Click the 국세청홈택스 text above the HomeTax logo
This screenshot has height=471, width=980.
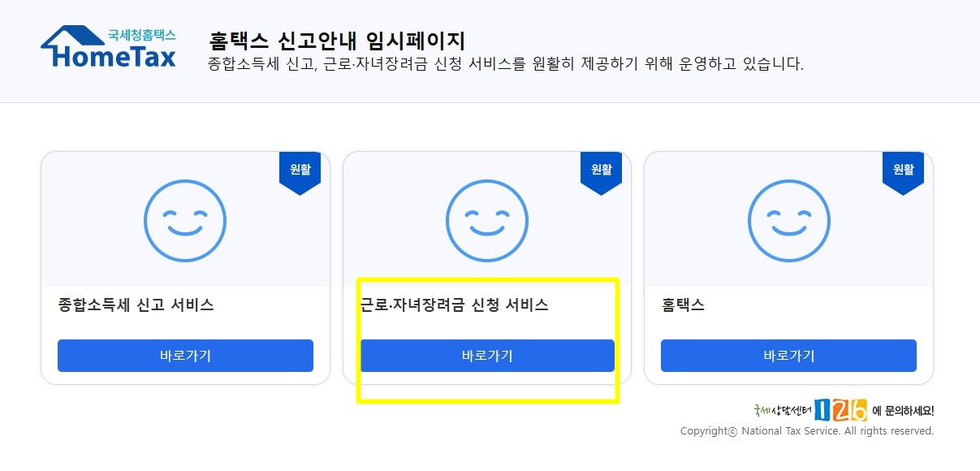(141, 35)
